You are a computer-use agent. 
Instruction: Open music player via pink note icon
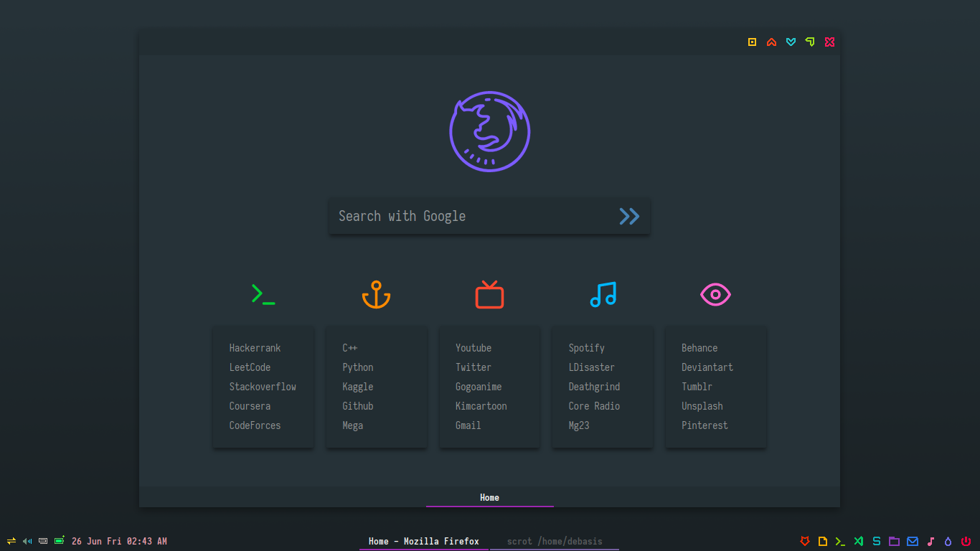(x=930, y=541)
